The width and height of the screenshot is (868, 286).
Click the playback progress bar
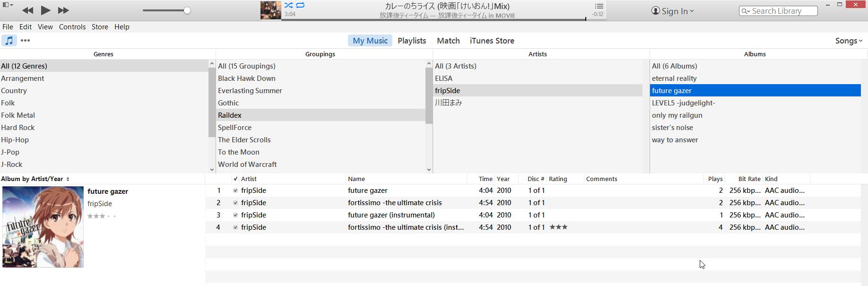pos(434,19)
